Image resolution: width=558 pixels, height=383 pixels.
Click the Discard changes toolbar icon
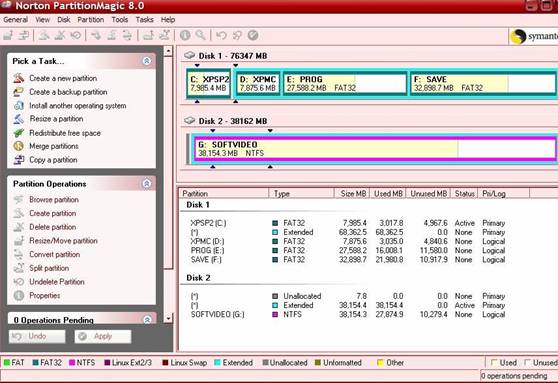pyautogui.click(x=237, y=35)
